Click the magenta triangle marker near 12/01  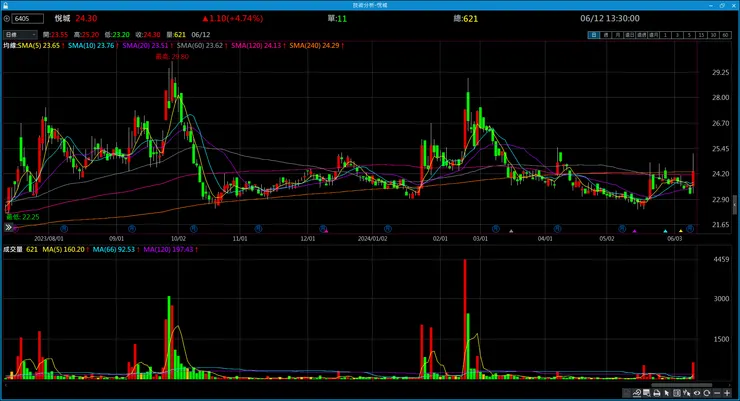(x=326, y=231)
